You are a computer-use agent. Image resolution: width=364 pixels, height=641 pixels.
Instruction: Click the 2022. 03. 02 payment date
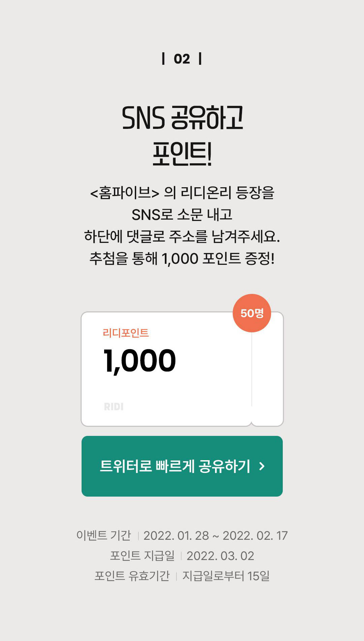[220, 556]
